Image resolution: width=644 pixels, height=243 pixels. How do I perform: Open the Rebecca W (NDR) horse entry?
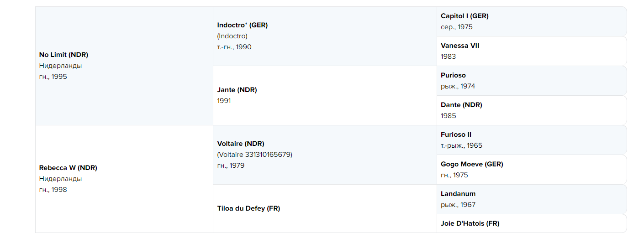(x=68, y=168)
